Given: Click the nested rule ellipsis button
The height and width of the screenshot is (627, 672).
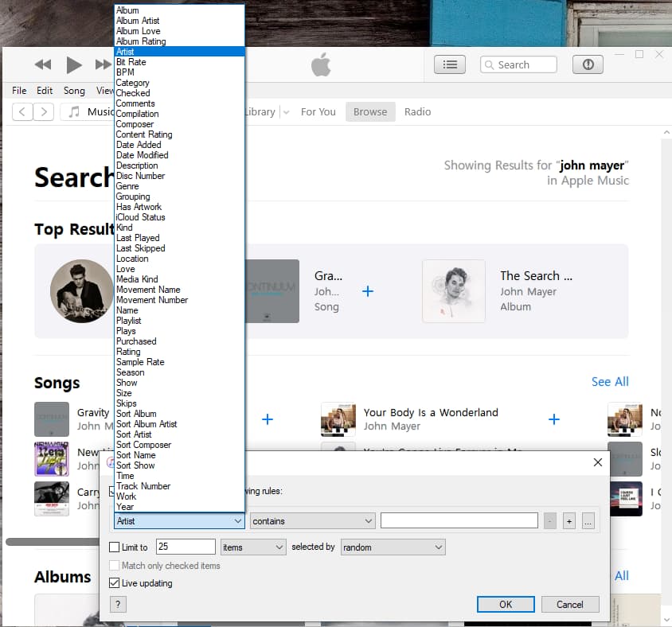Looking at the screenshot, I should [x=588, y=521].
